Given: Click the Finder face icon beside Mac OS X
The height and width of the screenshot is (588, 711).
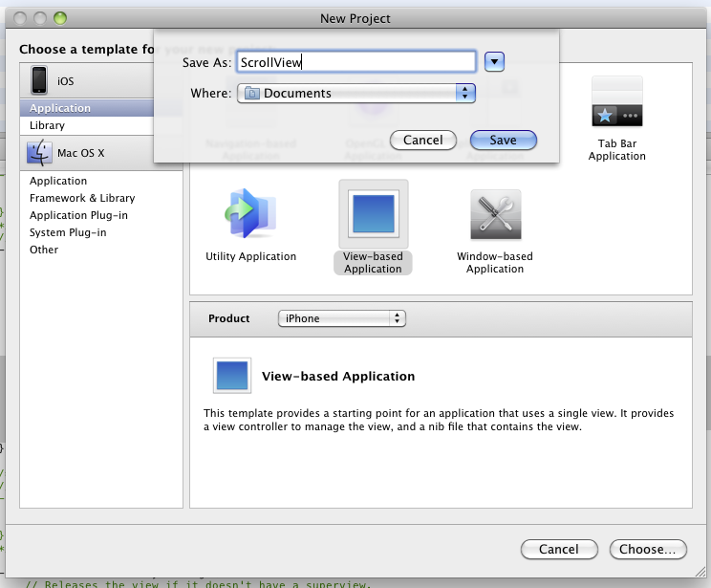Looking at the screenshot, I should click(39, 152).
